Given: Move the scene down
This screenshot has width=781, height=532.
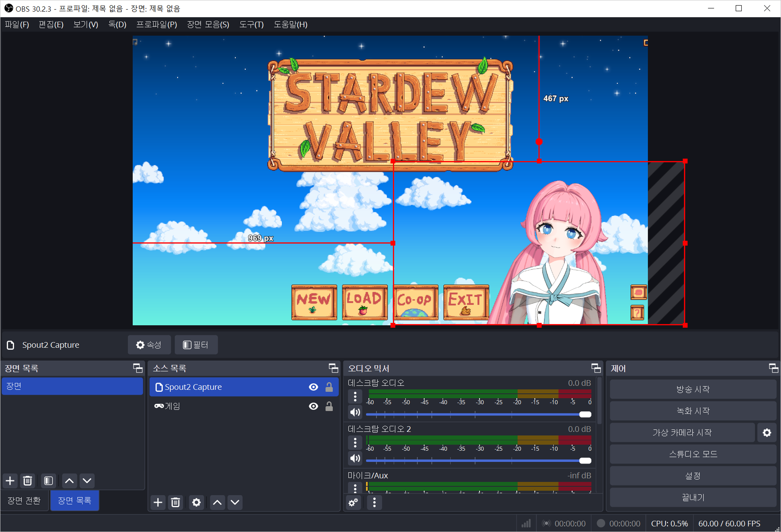Looking at the screenshot, I should click(87, 481).
